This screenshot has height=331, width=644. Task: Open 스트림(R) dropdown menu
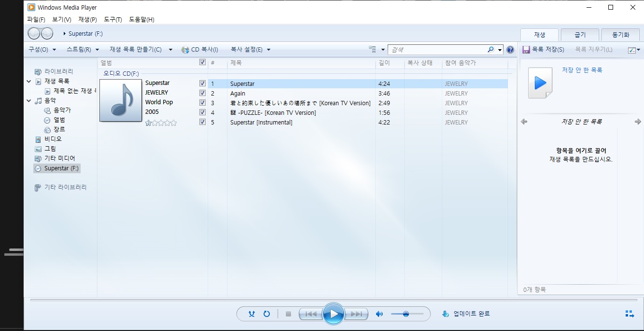point(83,50)
